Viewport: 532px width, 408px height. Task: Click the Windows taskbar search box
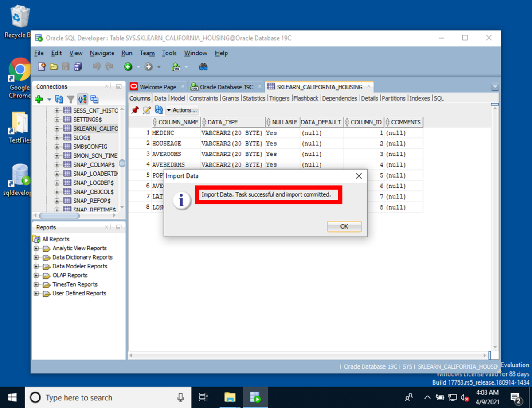(108, 397)
